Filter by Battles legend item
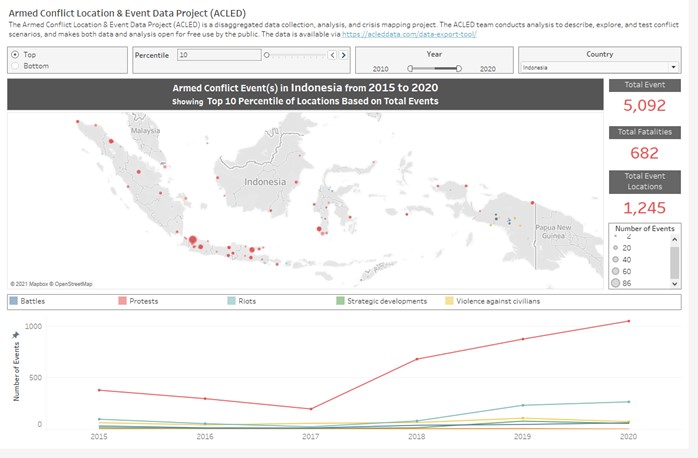Viewport: 698px width, 458px height. coord(29,300)
